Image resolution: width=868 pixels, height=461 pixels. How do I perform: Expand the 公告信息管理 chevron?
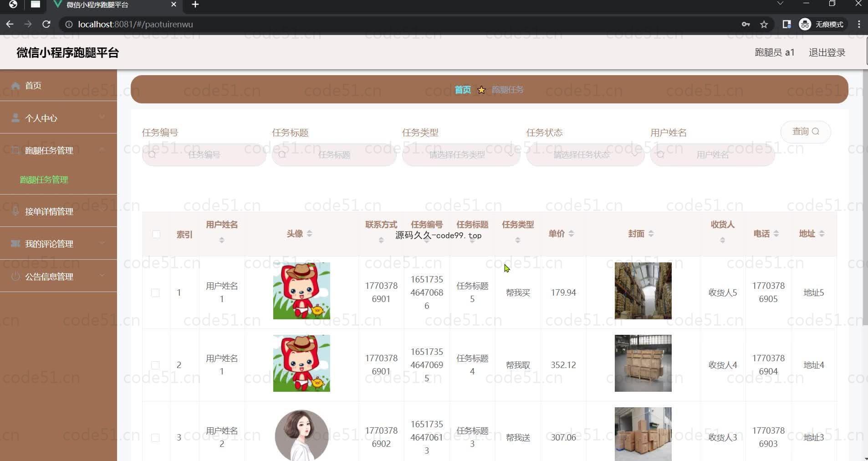tap(102, 275)
